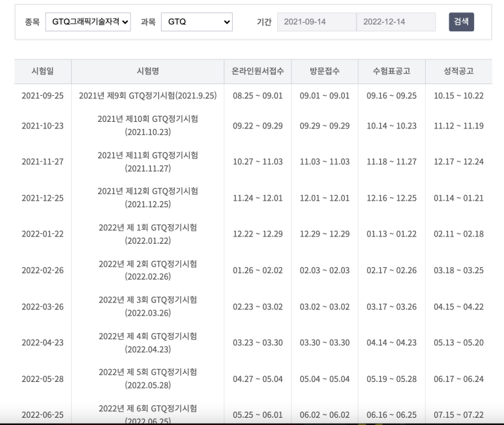Click the 검색 search button

[461, 22]
